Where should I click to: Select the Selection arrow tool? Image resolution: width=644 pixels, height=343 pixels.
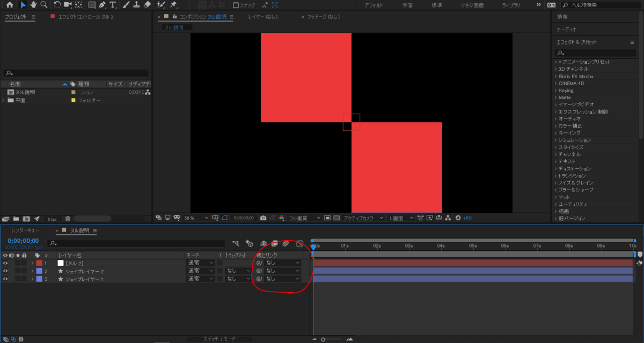pyautogui.click(x=23, y=5)
